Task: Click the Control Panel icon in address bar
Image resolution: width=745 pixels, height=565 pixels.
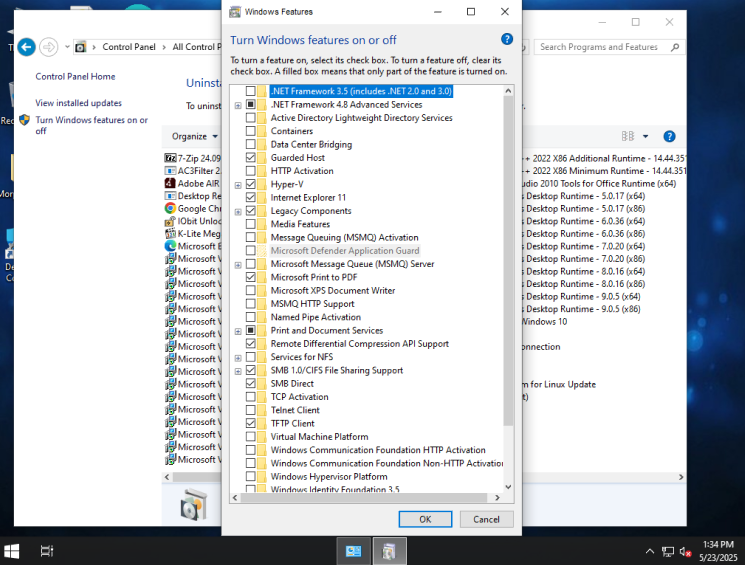Action: [81, 47]
